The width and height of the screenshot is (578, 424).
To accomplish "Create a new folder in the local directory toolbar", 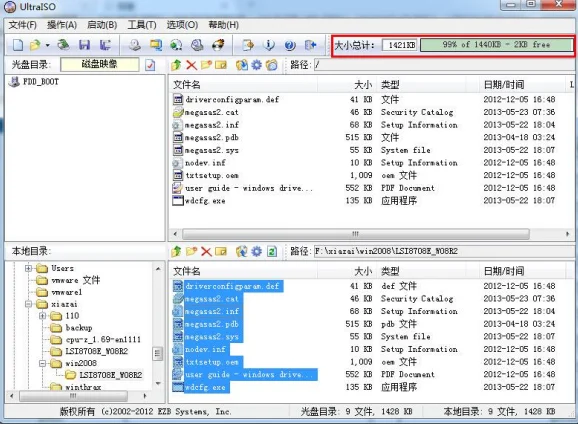I will pos(191,251).
